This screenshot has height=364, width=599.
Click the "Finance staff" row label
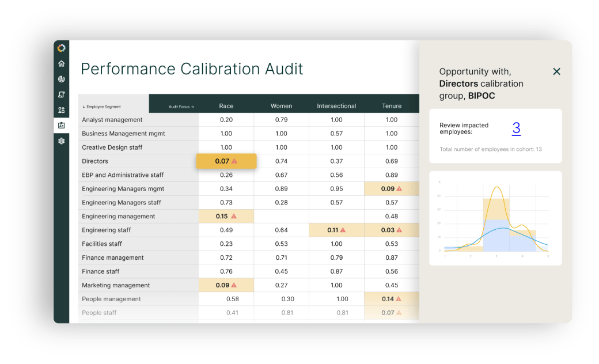[x=100, y=271]
